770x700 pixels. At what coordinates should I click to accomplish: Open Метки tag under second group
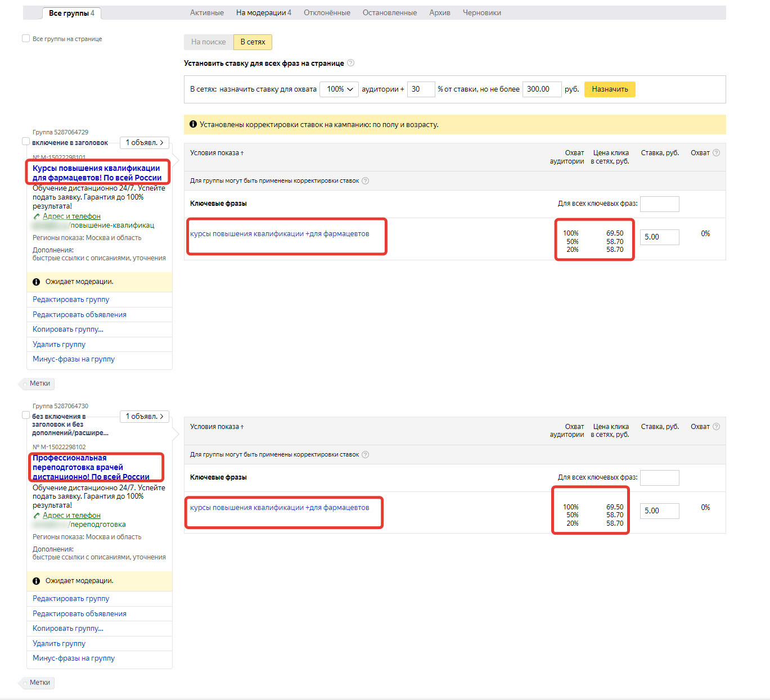(x=37, y=683)
